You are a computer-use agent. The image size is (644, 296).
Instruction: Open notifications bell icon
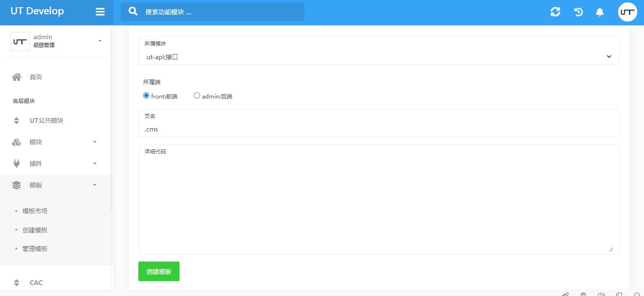pyautogui.click(x=599, y=12)
